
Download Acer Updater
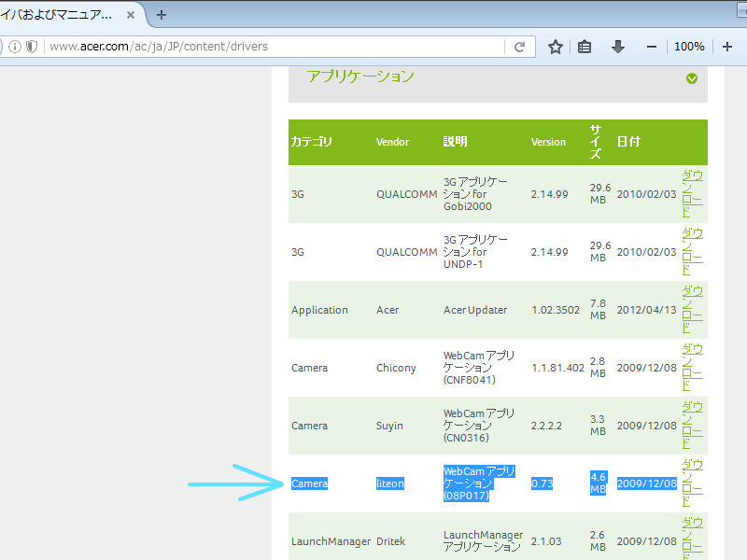point(692,310)
